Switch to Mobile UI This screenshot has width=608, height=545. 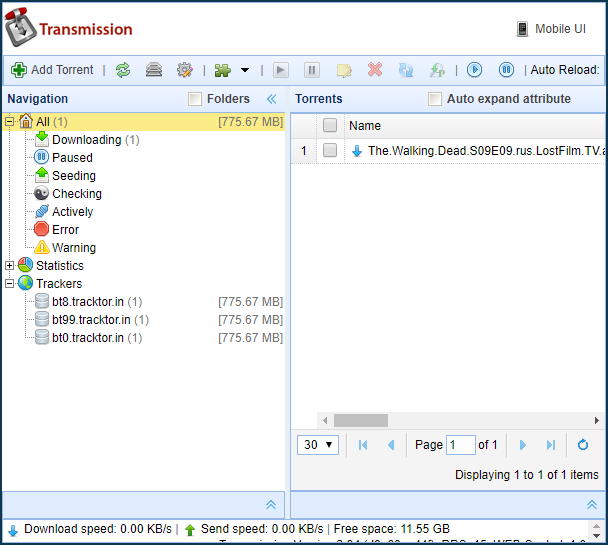click(x=551, y=29)
